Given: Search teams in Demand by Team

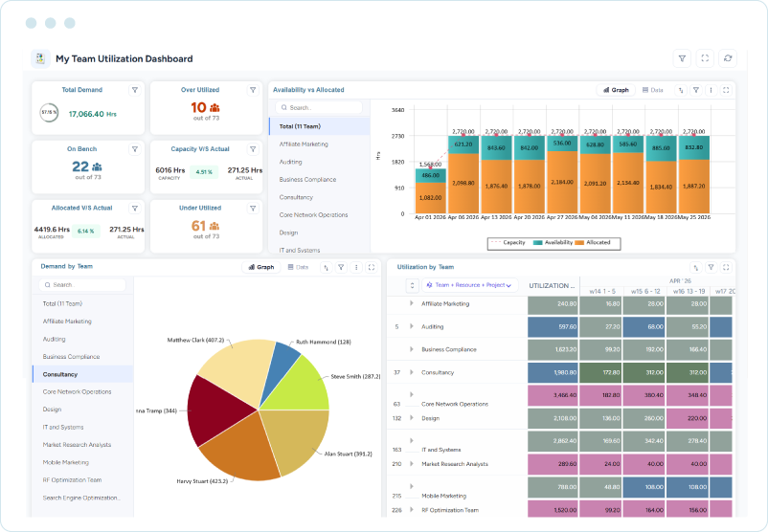Looking at the screenshot, I should tap(82, 285).
